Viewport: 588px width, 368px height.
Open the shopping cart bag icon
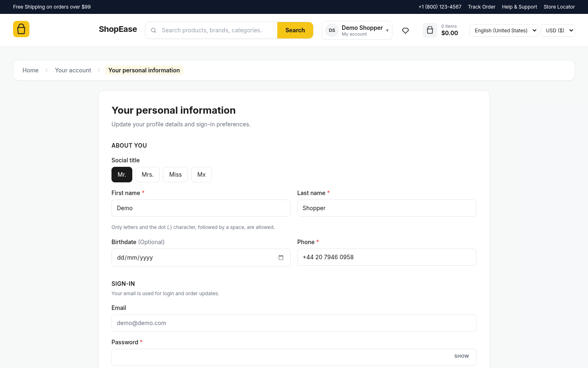(430, 30)
